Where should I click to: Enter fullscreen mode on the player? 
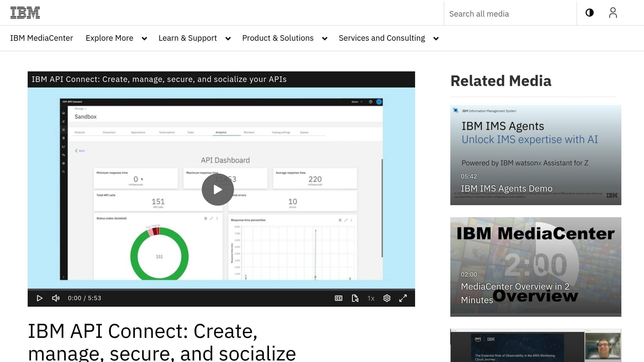point(403,298)
